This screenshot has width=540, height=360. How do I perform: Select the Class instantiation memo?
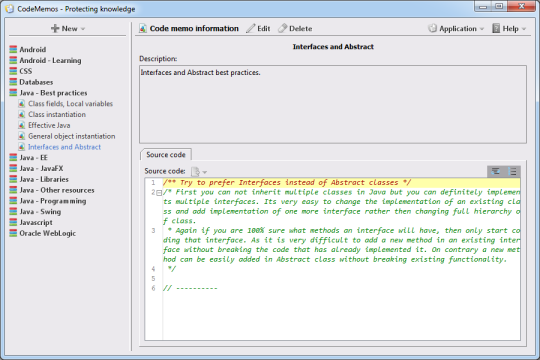(x=57, y=114)
